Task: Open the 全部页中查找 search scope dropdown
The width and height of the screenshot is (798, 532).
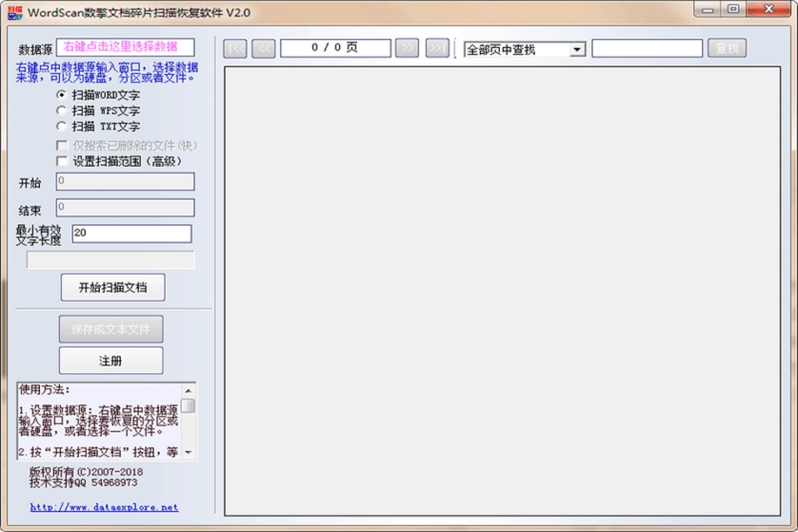Action: tap(577, 47)
